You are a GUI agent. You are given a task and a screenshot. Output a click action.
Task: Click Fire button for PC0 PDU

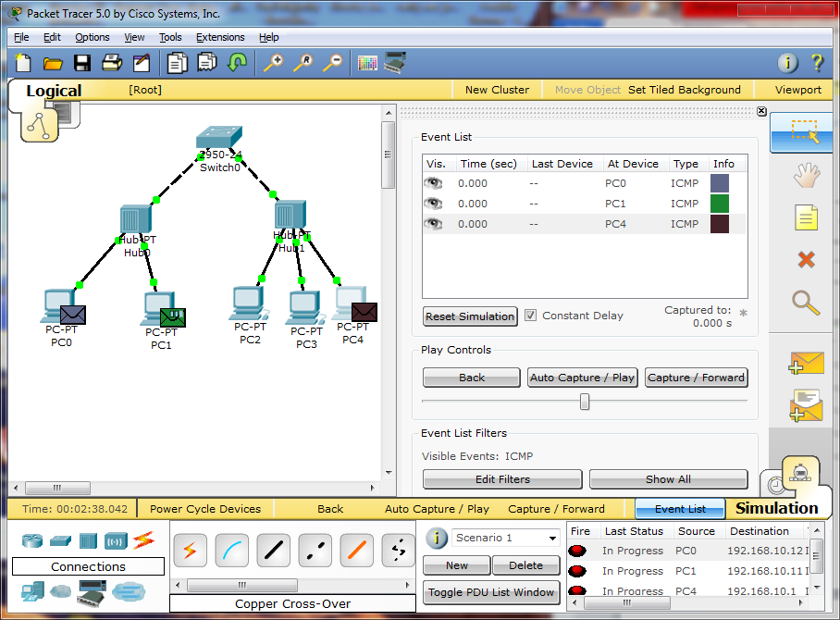[577, 551]
